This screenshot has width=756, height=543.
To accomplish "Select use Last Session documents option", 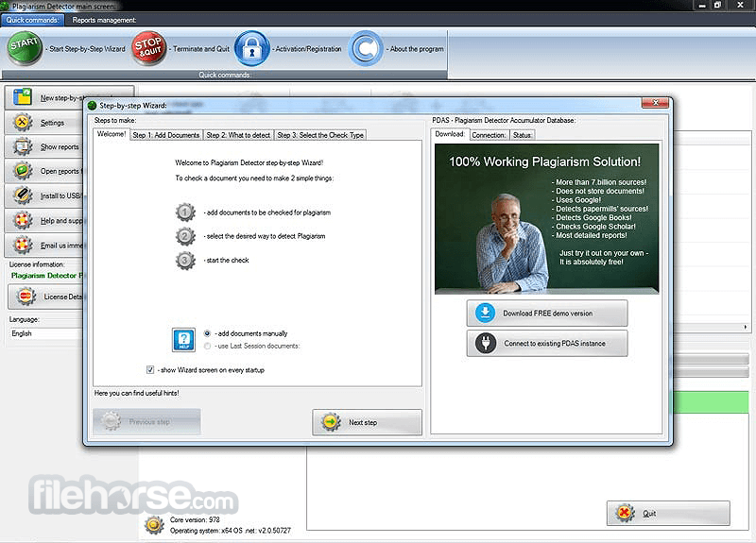I will pos(207,346).
